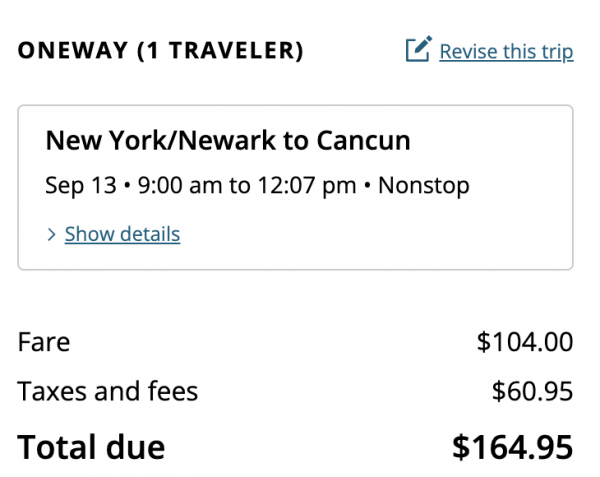600x477 pixels.
Task: Click the Fare label
Action: point(44,342)
